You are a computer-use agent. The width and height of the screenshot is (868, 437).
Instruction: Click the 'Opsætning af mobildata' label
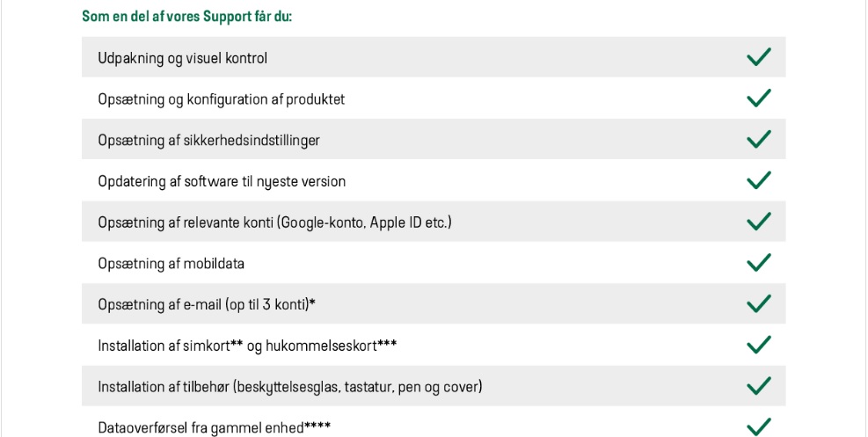coord(171,264)
